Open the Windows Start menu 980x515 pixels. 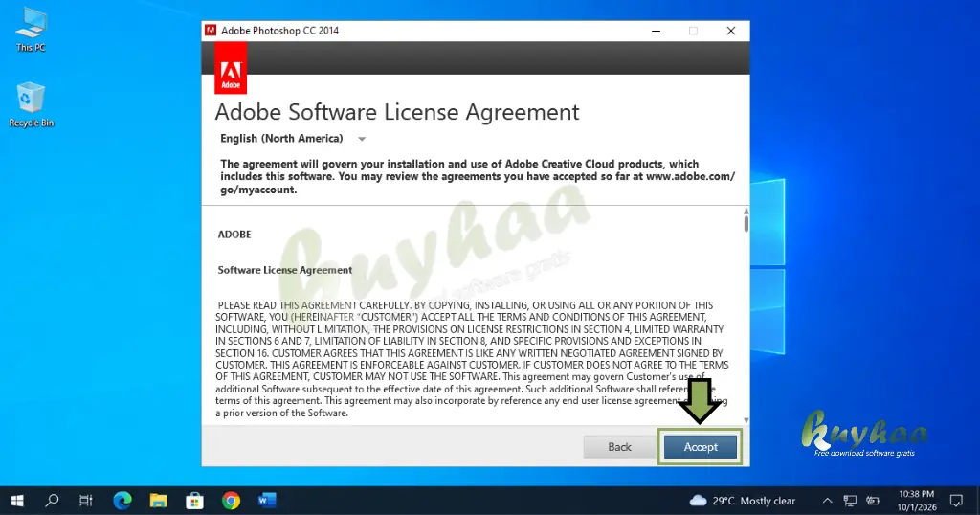point(17,501)
